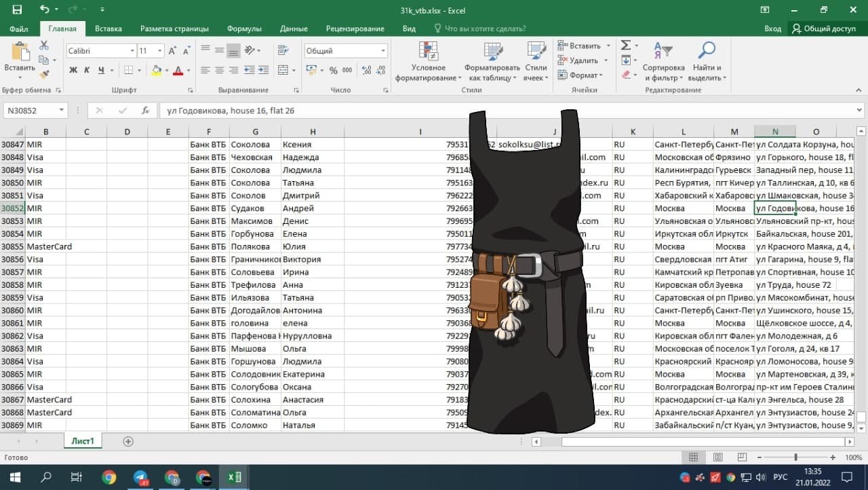The width and height of the screenshot is (868, 490).
Task: Increase indent
Action: 265,70
